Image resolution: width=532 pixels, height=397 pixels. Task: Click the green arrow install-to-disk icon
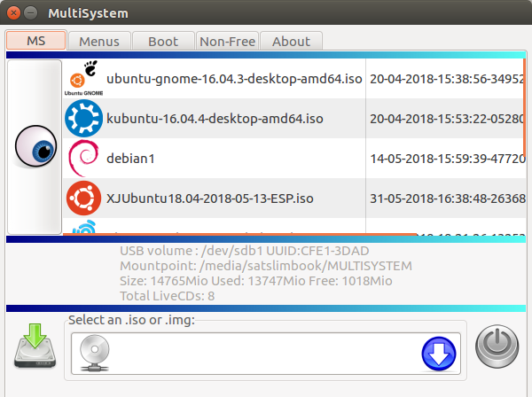(x=34, y=346)
